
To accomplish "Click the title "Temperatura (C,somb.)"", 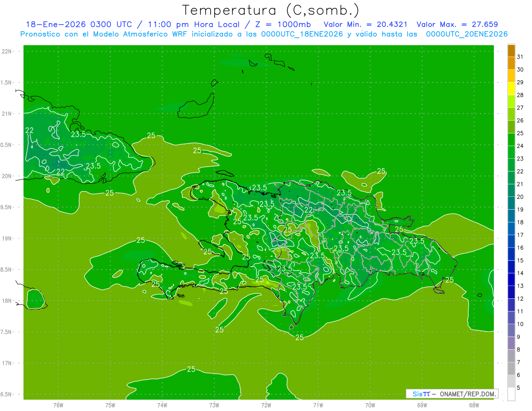I will pos(270,10).
